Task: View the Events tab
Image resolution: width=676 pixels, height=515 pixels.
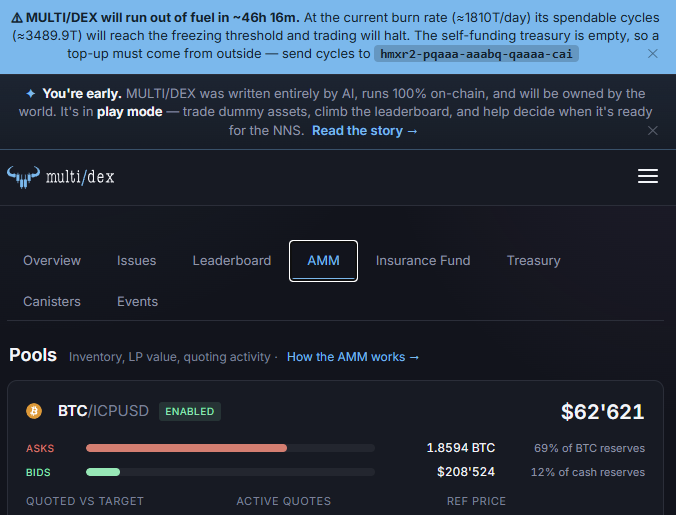Action: tap(137, 301)
